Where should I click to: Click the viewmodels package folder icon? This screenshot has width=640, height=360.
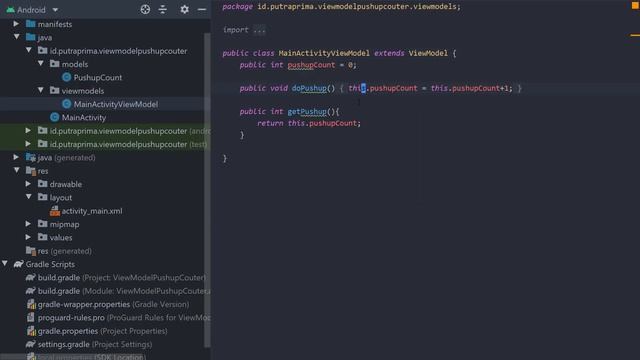pyautogui.click(x=55, y=91)
